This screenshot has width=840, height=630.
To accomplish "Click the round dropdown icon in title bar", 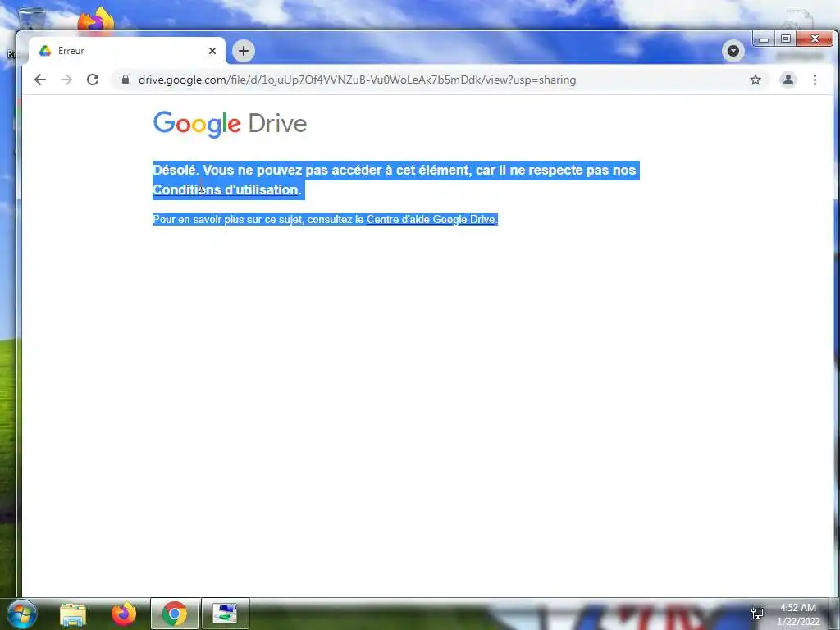I will 733,51.
